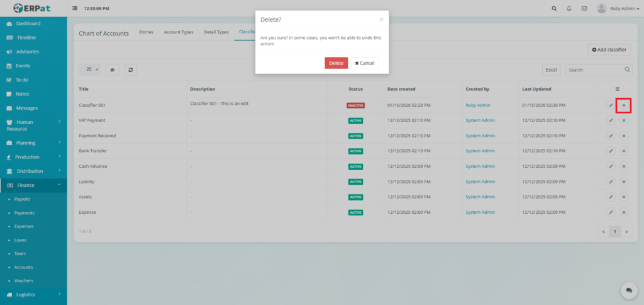Edit the VAT Payment classifier pencil icon
644x305 pixels.
[x=610, y=120]
